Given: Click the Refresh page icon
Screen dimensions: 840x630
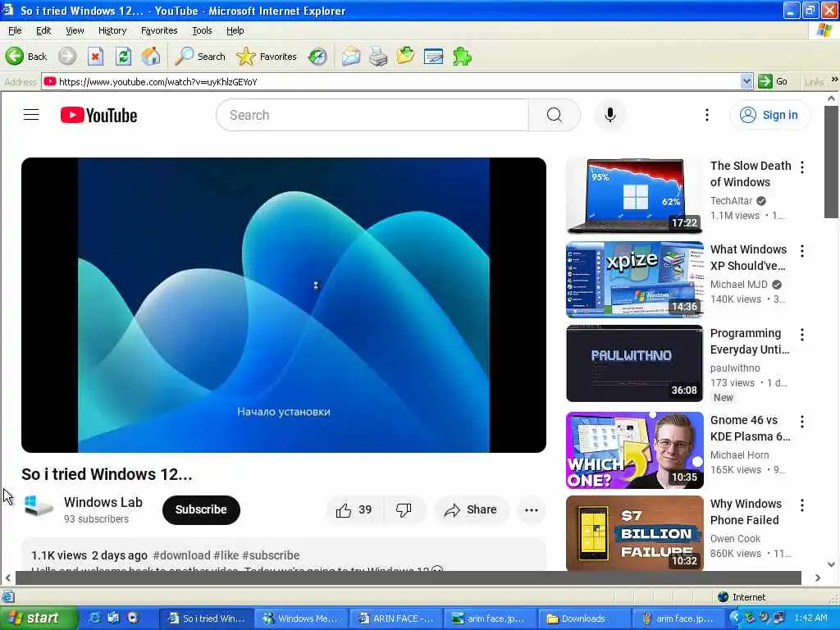Looking at the screenshot, I should [x=123, y=57].
